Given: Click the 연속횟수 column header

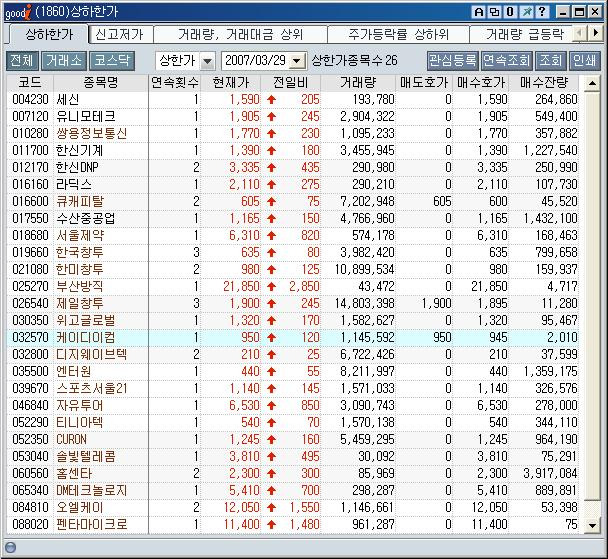Looking at the screenshot, I should coord(174,83).
